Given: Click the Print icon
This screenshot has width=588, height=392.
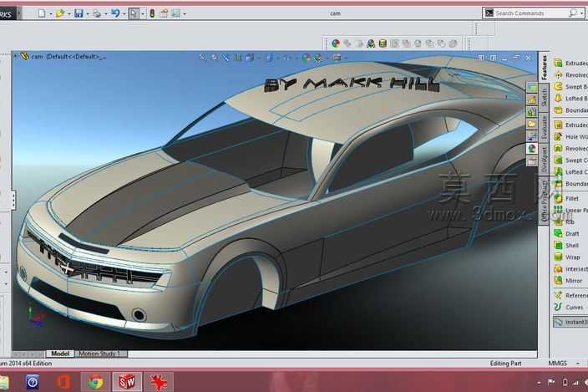Looking at the screenshot, I should tap(97, 13).
